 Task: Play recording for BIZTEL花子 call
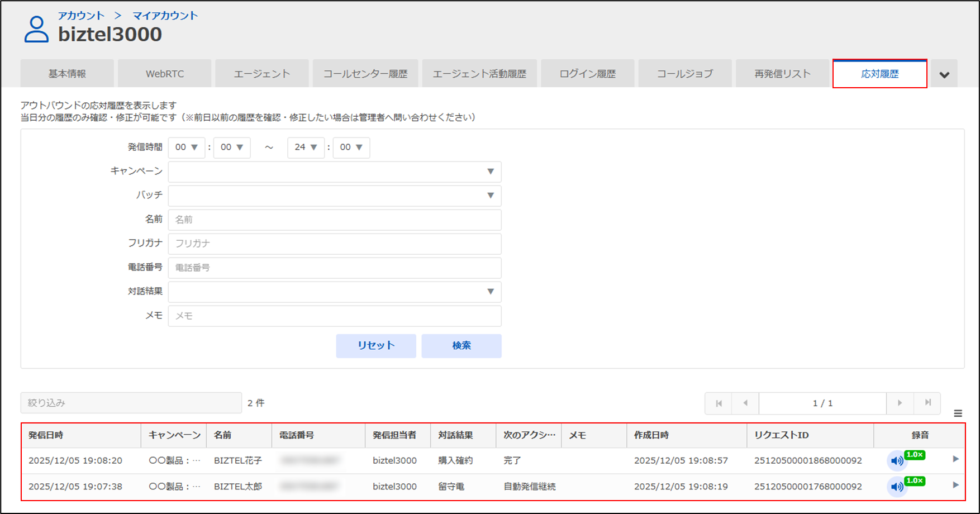coord(897,461)
